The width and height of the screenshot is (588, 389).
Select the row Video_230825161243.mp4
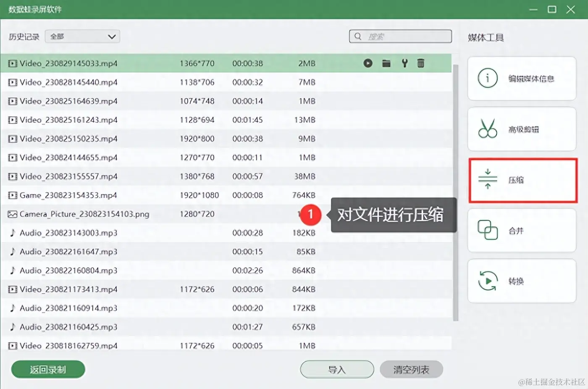pos(226,120)
